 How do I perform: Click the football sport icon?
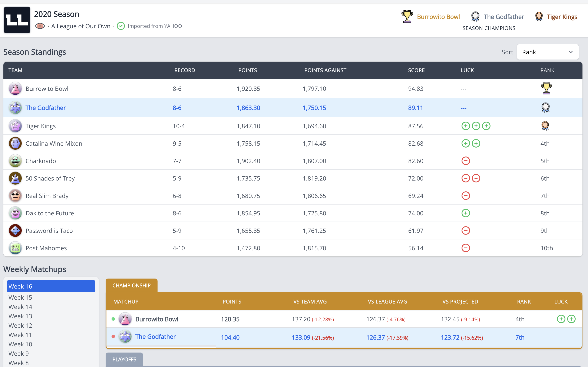pyautogui.click(x=40, y=26)
